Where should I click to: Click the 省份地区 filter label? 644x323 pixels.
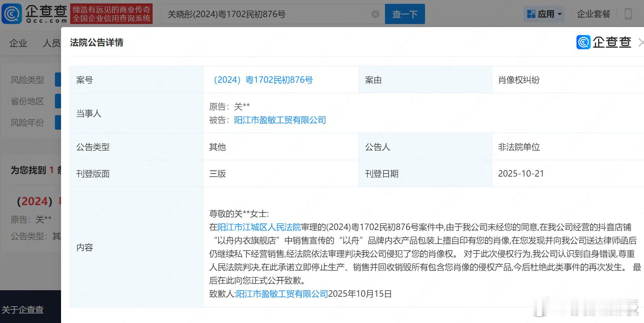pos(27,101)
